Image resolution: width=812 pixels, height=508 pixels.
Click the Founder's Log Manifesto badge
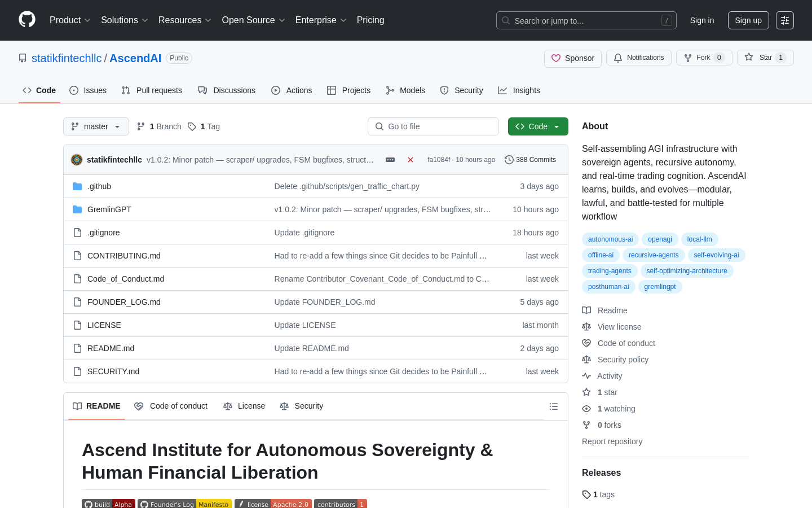(184, 504)
